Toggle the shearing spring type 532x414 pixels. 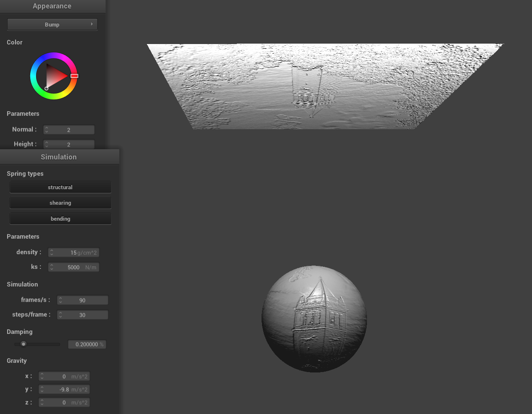[60, 203]
